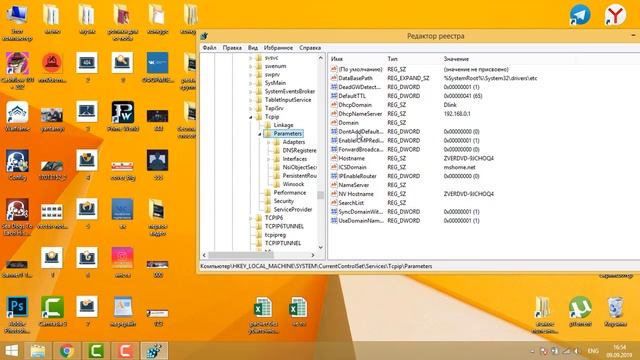Select the Interfaces key in tree
The image size is (640, 360).
(295, 159)
